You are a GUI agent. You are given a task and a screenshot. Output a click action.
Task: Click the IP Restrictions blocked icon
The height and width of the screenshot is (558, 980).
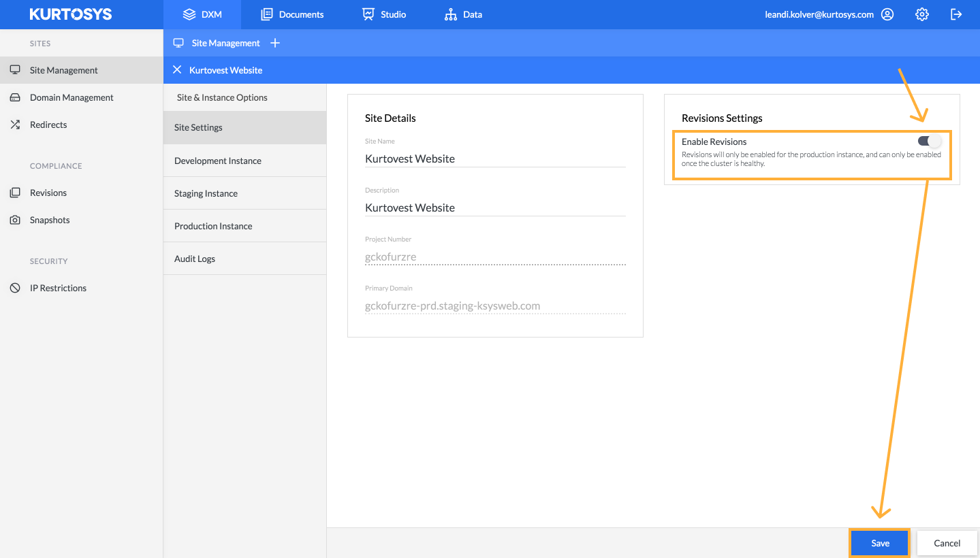coord(15,288)
